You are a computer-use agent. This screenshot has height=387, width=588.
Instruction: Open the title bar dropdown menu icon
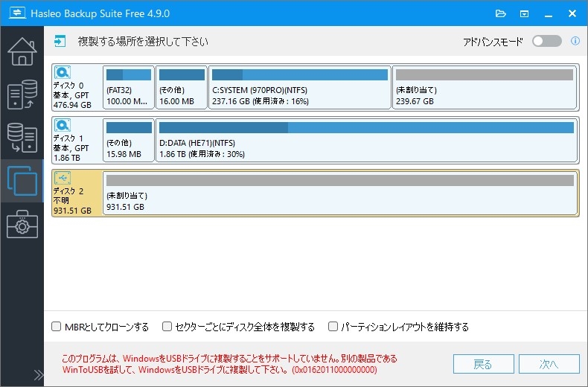pyautogui.click(x=524, y=14)
